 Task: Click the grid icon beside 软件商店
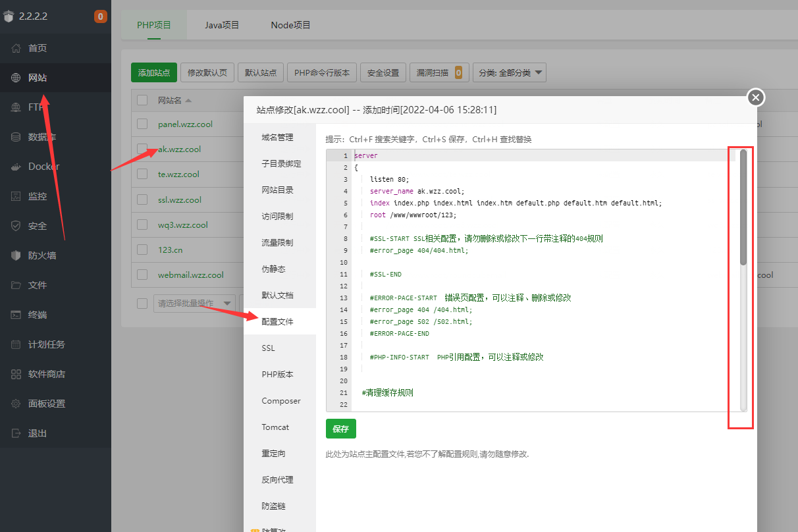tap(16, 374)
